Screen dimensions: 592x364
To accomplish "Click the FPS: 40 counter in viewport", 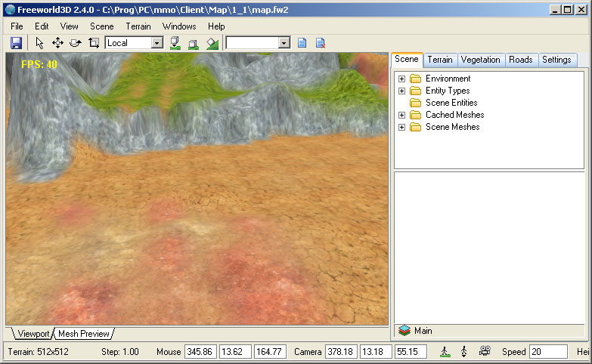I will pos(39,64).
